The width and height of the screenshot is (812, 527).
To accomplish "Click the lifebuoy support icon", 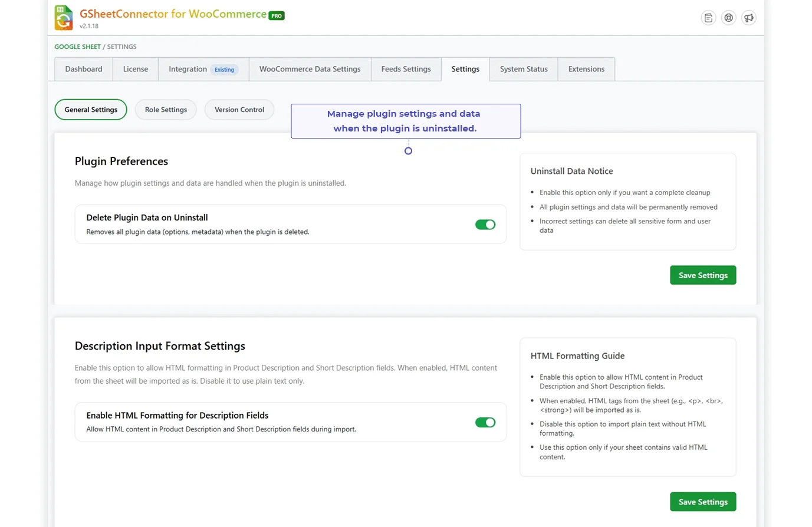I will click(729, 18).
